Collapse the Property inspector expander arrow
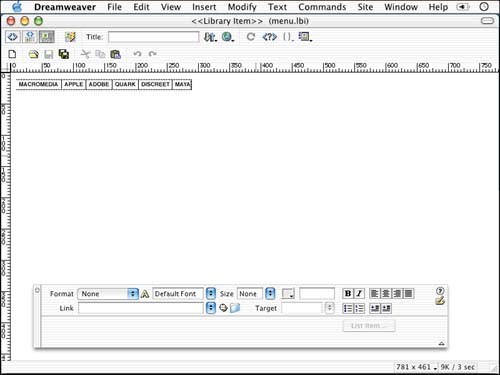 click(x=441, y=343)
